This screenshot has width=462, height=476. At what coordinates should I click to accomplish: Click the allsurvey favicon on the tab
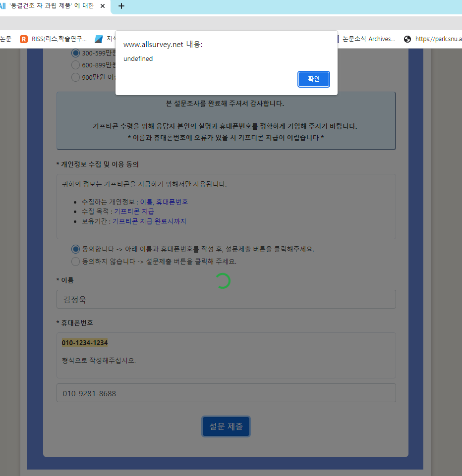click(3, 6)
